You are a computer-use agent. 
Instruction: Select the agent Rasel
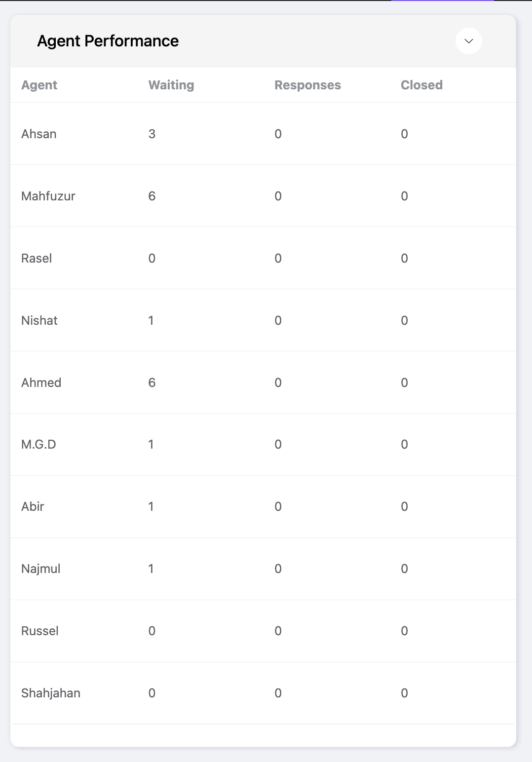[37, 258]
